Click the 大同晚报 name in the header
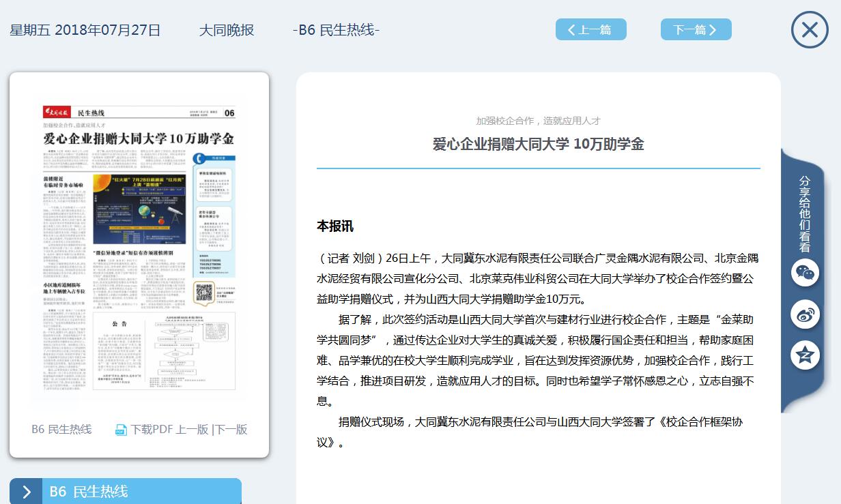Viewport: 841px width, 504px height. click(227, 30)
